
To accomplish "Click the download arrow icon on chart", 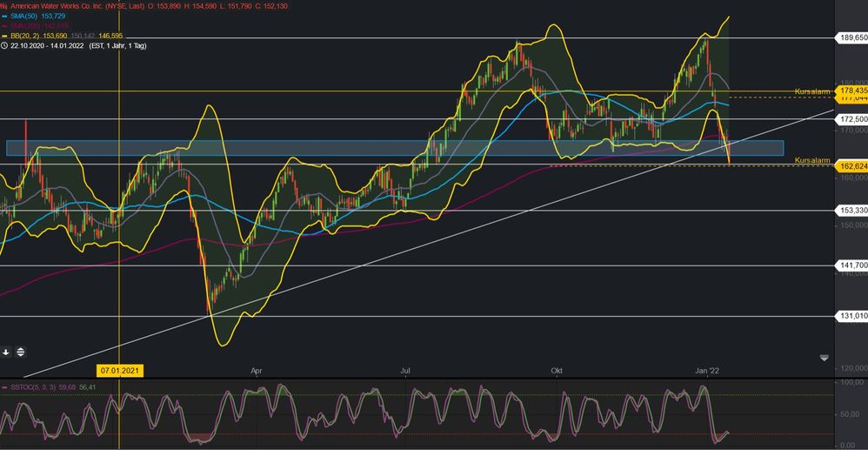I will (x=7, y=353).
